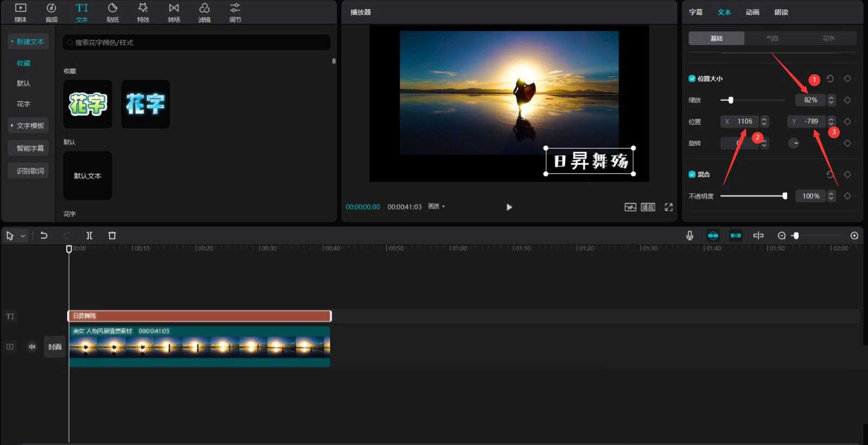Uncheck the 混合 blend checkbox

click(692, 174)
